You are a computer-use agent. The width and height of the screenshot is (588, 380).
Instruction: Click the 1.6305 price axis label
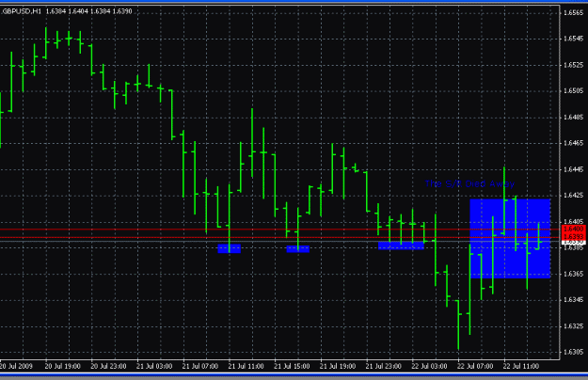[573, 352]
